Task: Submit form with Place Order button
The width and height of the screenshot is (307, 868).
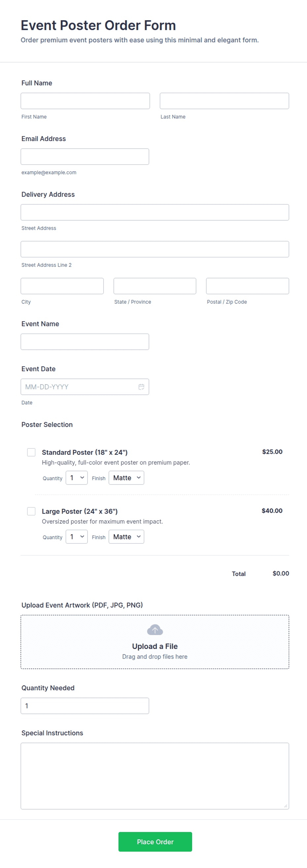Action: 155,842
